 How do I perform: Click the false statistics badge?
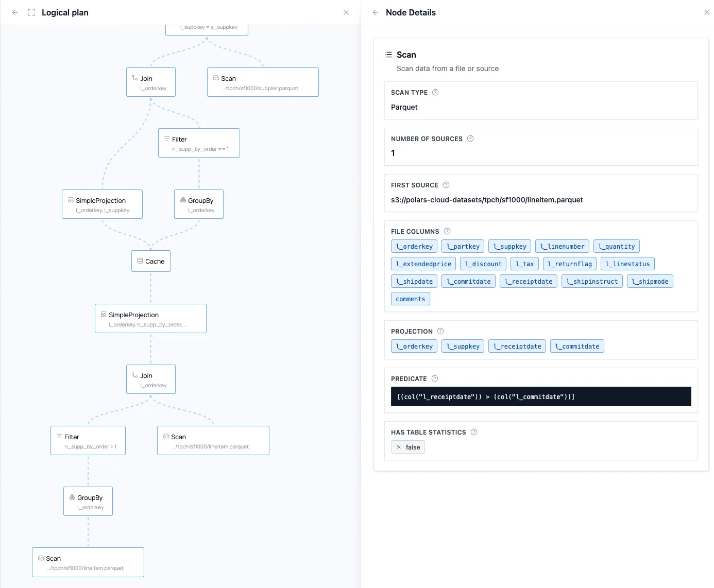(x=408, y=447)
